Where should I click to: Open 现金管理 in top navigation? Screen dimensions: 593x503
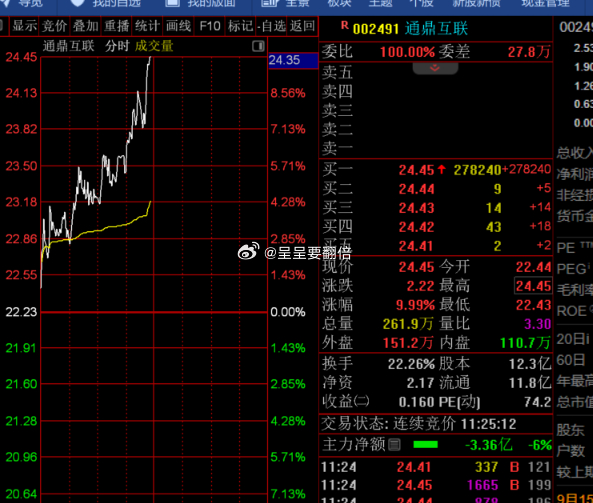pyautogui.click(x=546, y=3)
